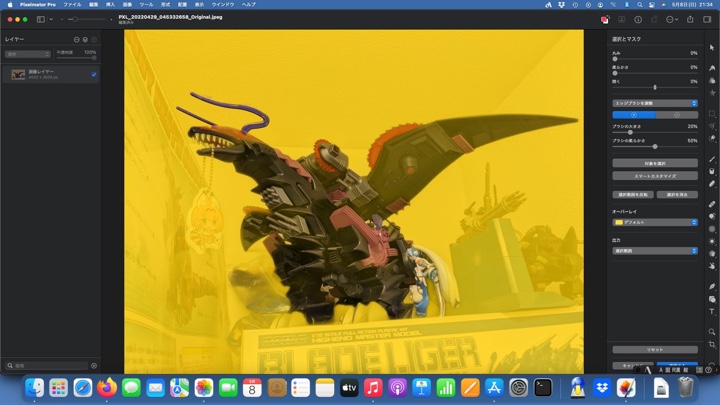Select the Crop tool
This screenshot has height=405, width=720.
712,344
